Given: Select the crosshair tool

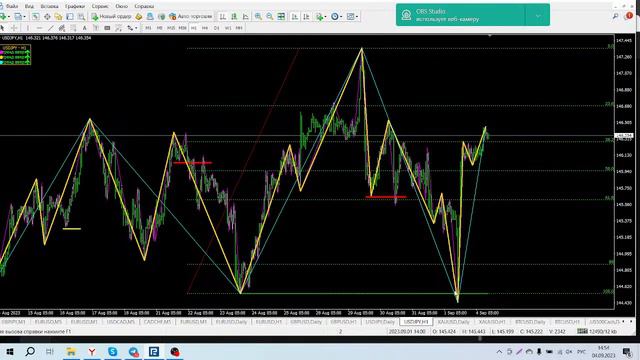Looking at the screenshot, I should [14, 28].
